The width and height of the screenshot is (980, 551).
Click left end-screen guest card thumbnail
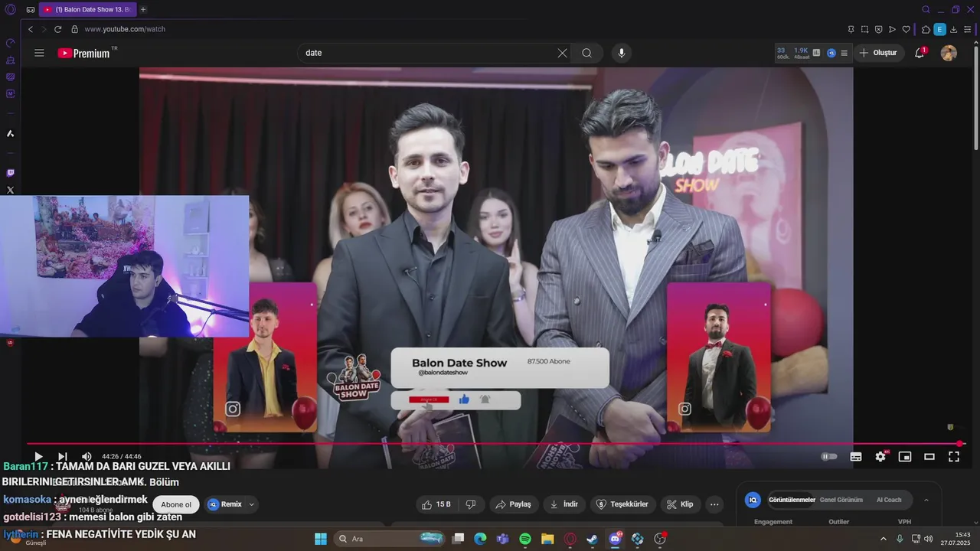click(x=265, y=357)
